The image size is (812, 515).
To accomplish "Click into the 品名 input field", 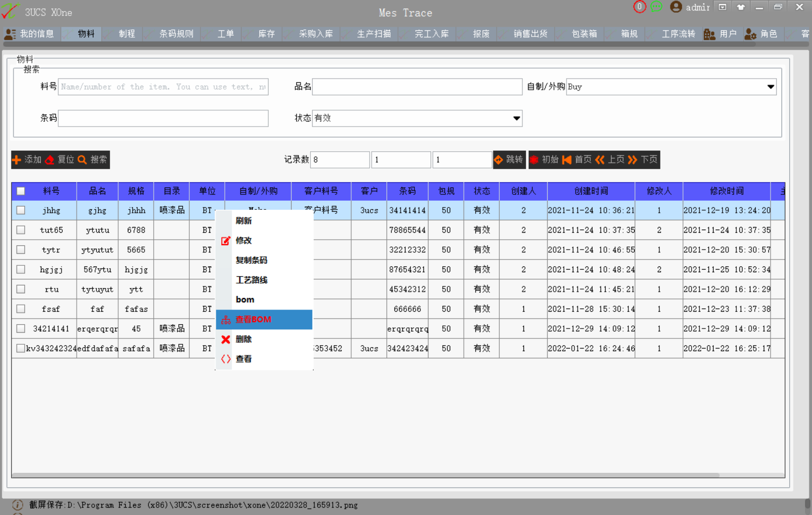I will (417, 87).
